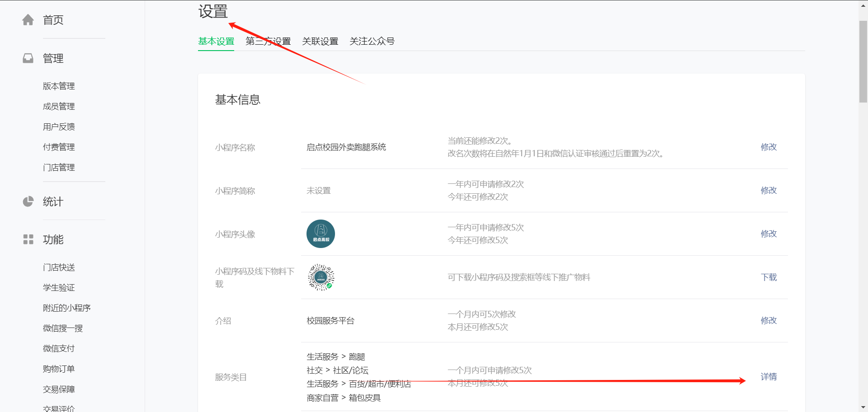Viewport: 868px width, 412px height.
Task: Click 详情 for 服务类目
Action: coord(769,377)
